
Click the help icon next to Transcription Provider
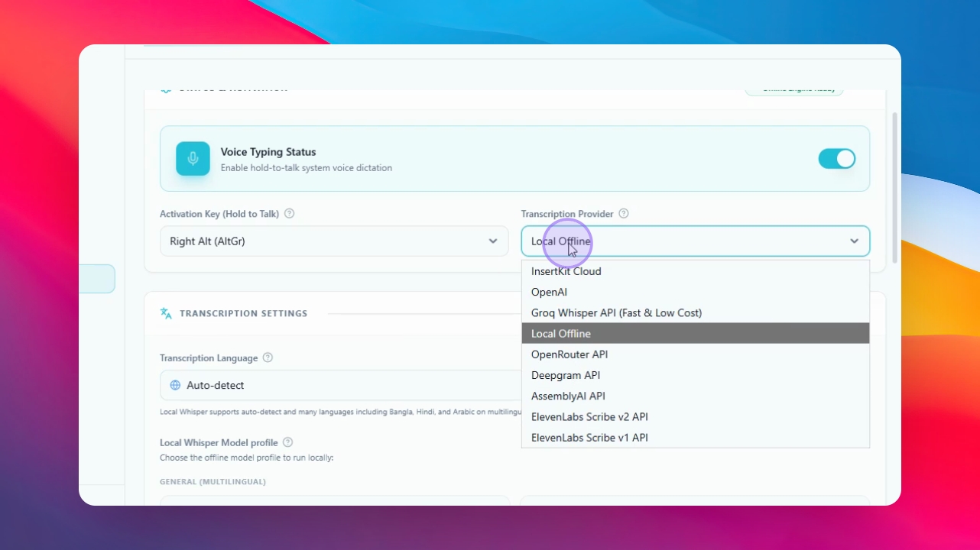[624, 214]
